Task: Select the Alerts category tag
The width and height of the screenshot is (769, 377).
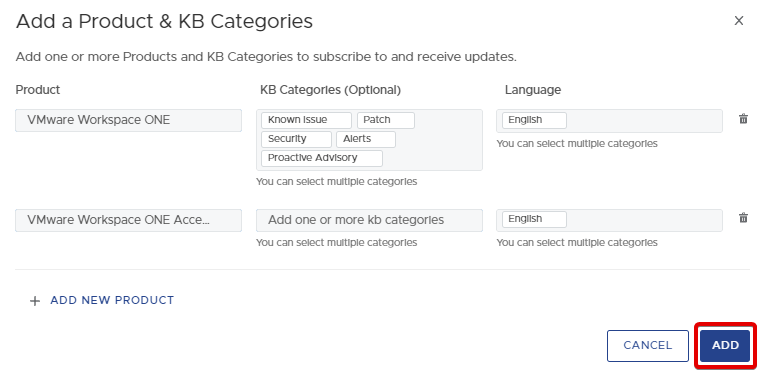Action: (365, 139)
